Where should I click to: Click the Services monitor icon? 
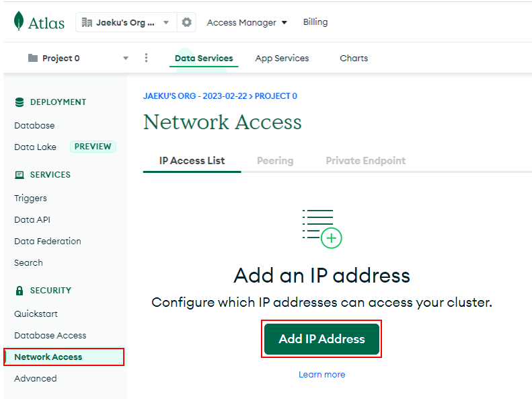point(20,175)
